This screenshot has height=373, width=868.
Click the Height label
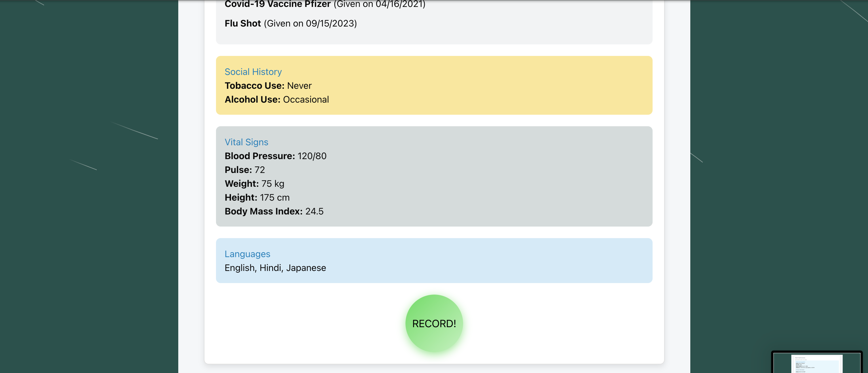coord(241,197)
